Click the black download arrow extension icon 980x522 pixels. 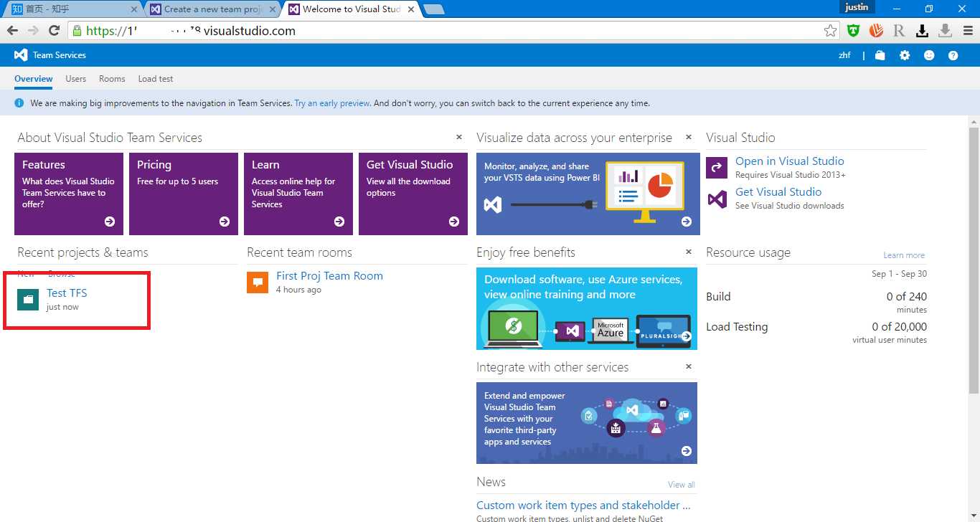tap(923, 31)
